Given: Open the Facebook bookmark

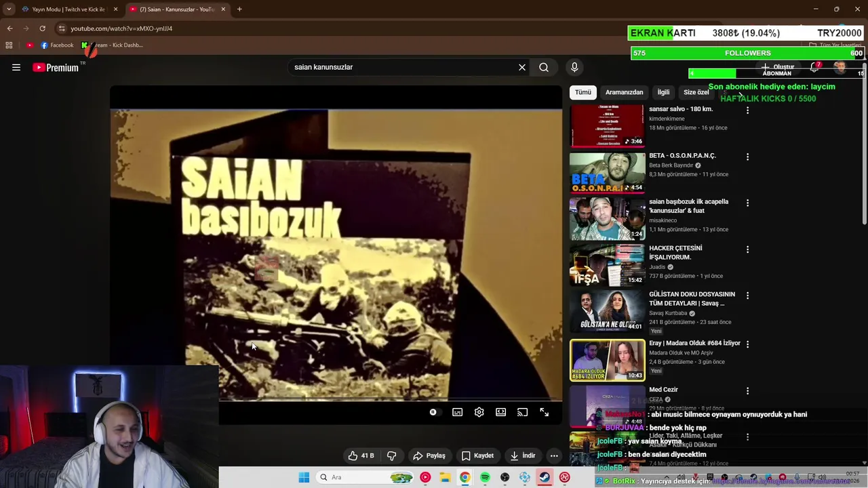Looking at the screenshot, I should click(x=57, y=45).
